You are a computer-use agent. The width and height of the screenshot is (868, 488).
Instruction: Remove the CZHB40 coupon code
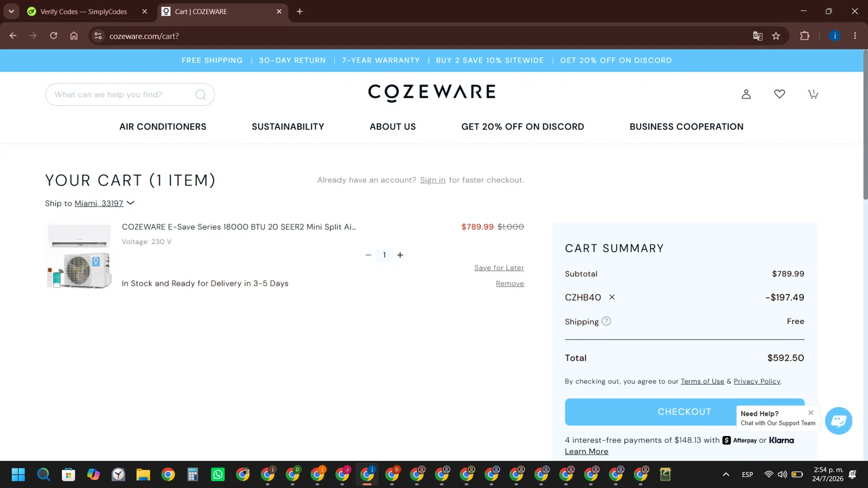pos(612,297)
